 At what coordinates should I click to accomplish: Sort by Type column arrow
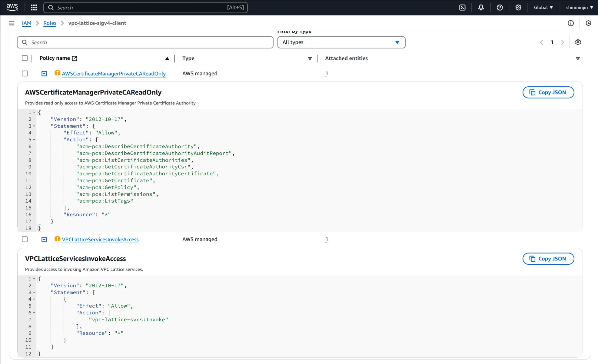(x=310, y=59)
